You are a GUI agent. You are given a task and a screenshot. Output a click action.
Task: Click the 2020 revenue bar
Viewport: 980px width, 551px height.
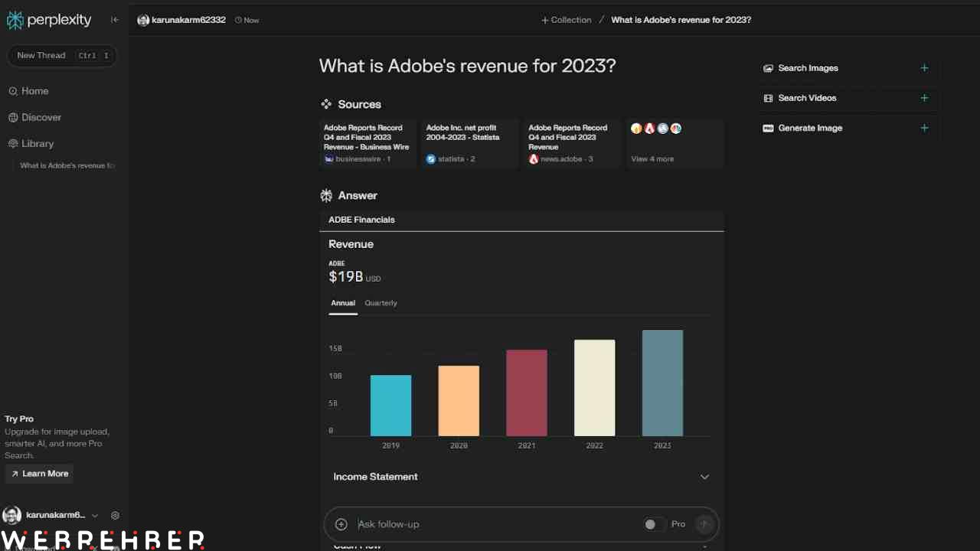coord(459,401)
